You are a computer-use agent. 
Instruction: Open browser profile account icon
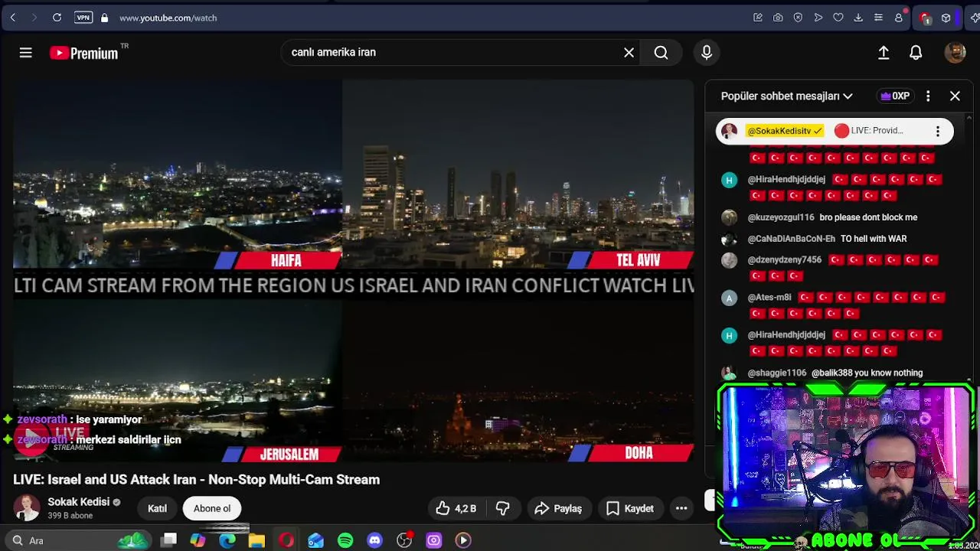pyautogui.click(x=899, y=18)
